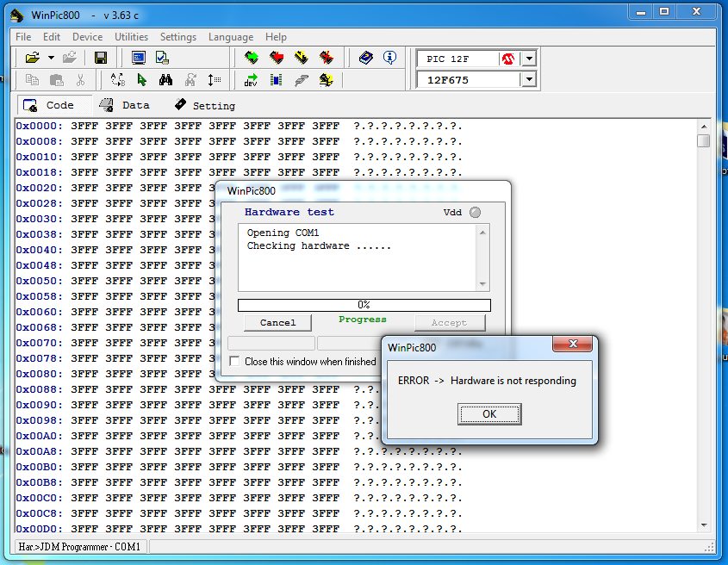Click the A to B swap icon
This screenshot has width=728, height=565.
tap(118, 80)
